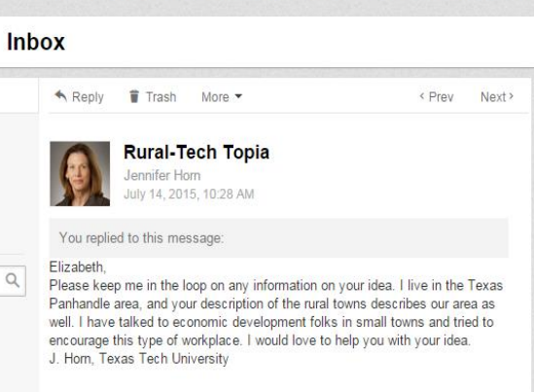Click inside the email body paragraph
534x392 pixels.
pos(276,313)
